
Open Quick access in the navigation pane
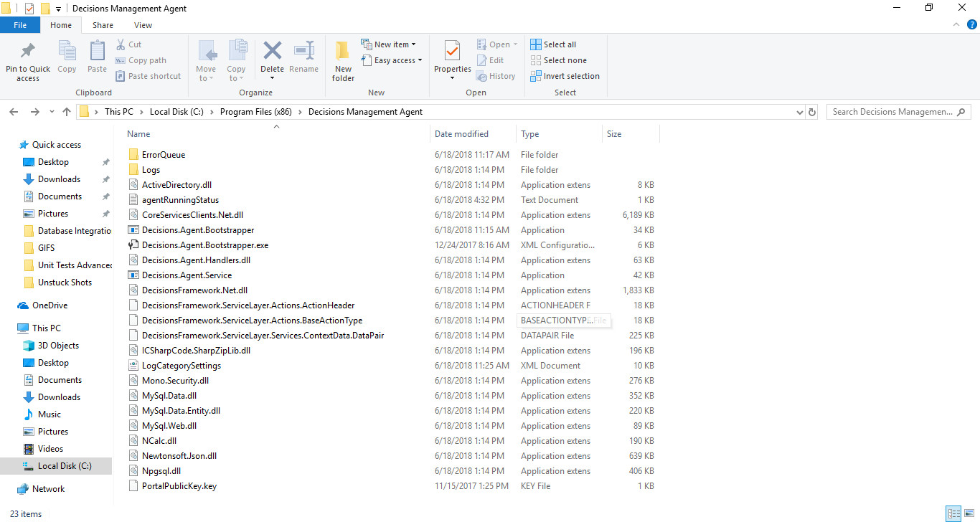coord(57,145)
